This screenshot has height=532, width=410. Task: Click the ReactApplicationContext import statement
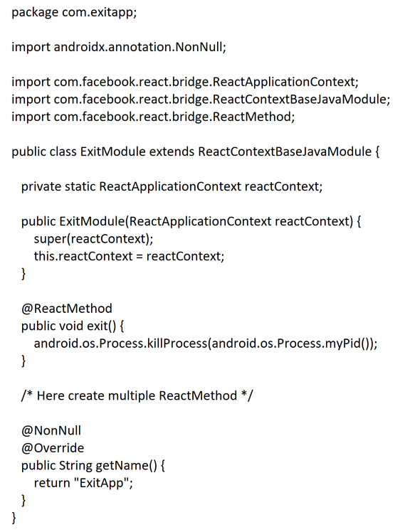[185, 82]
